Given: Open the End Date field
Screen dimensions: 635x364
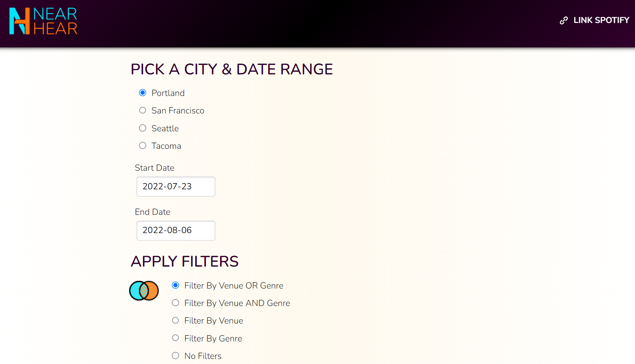Looking at the screenshot, I should 176,231.
